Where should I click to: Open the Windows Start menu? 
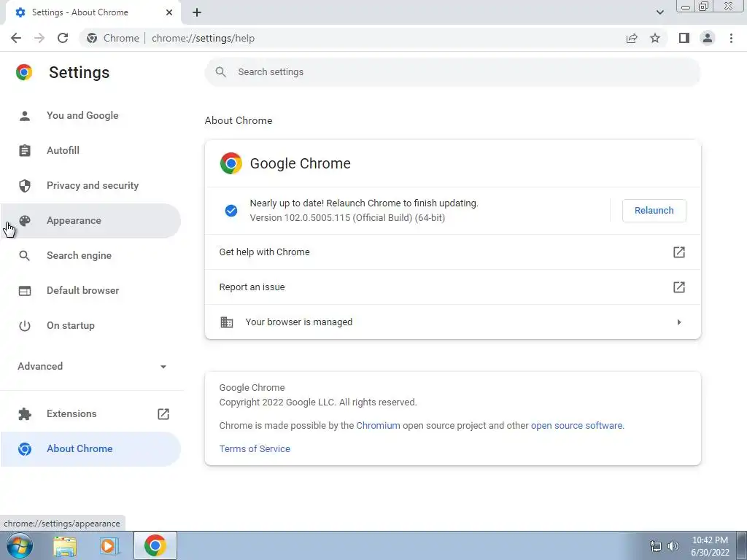tap(19, 545)
